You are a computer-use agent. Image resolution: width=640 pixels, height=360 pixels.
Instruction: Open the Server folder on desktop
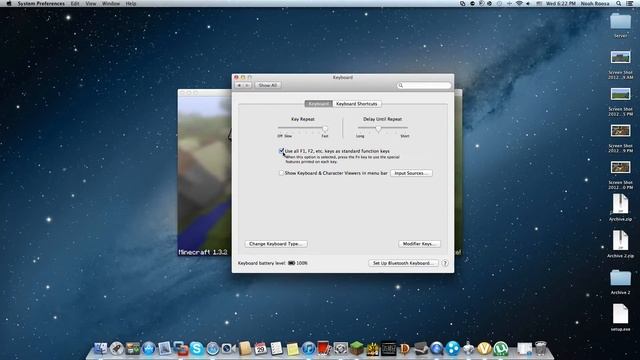click(620, 25)
